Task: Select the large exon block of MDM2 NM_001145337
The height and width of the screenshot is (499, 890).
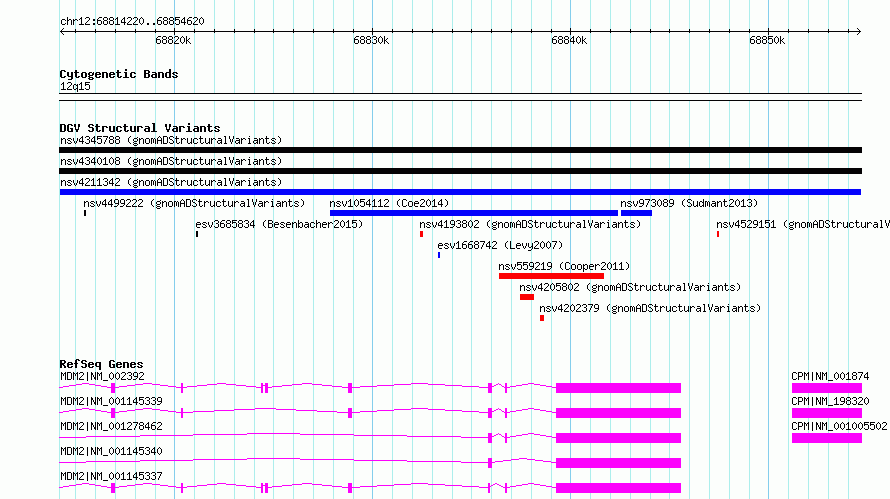Action: pyautogui.click(x=618, y=488)
